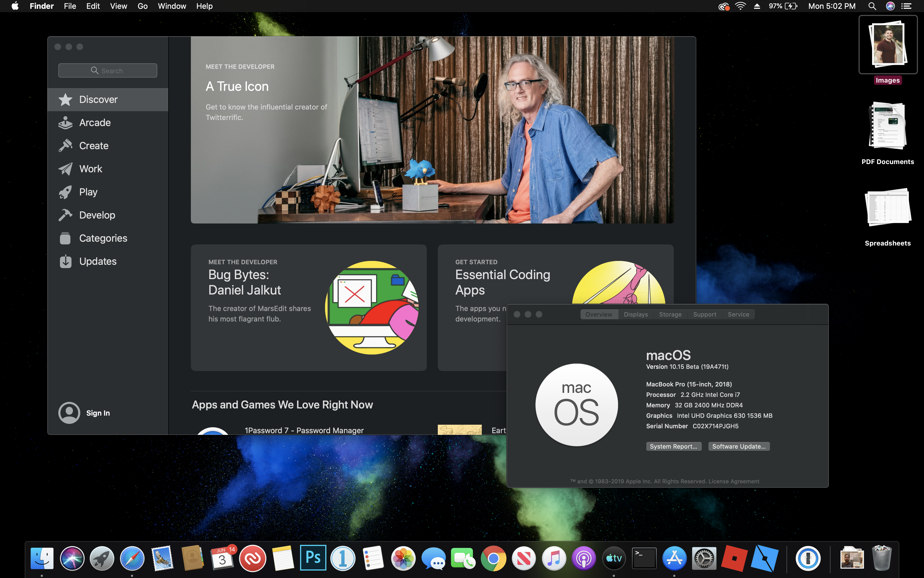Switch to Support tab in About This Mac

(705, 314)
